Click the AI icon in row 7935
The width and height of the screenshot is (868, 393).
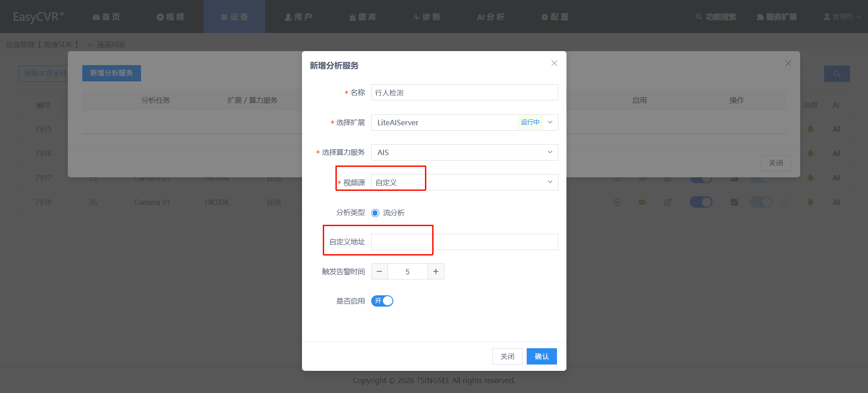click(x=836, y=129)
